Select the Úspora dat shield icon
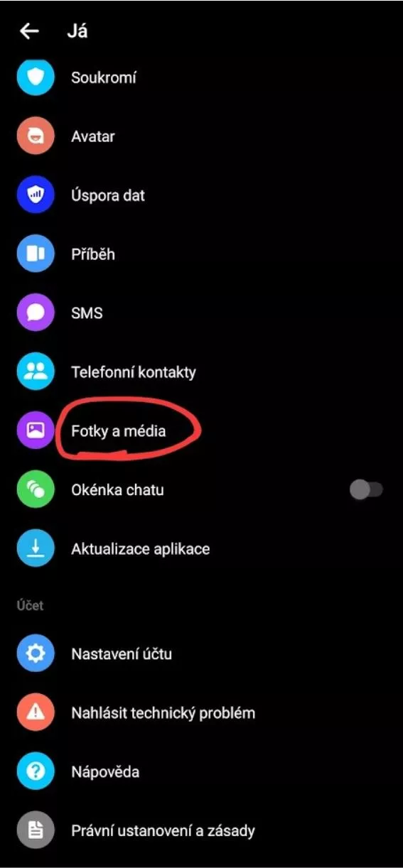 point(36,195)
